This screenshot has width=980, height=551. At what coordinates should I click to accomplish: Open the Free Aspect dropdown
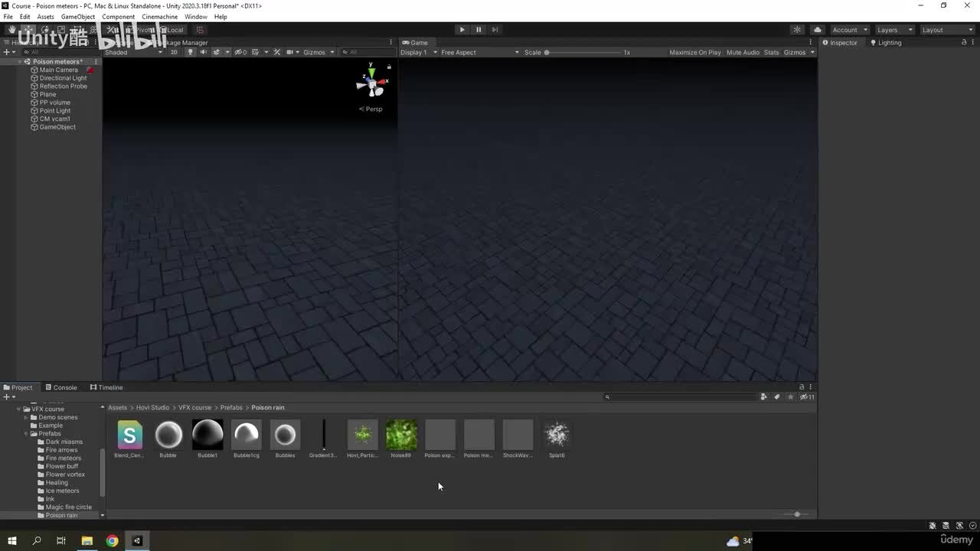(x=480, y=52)
